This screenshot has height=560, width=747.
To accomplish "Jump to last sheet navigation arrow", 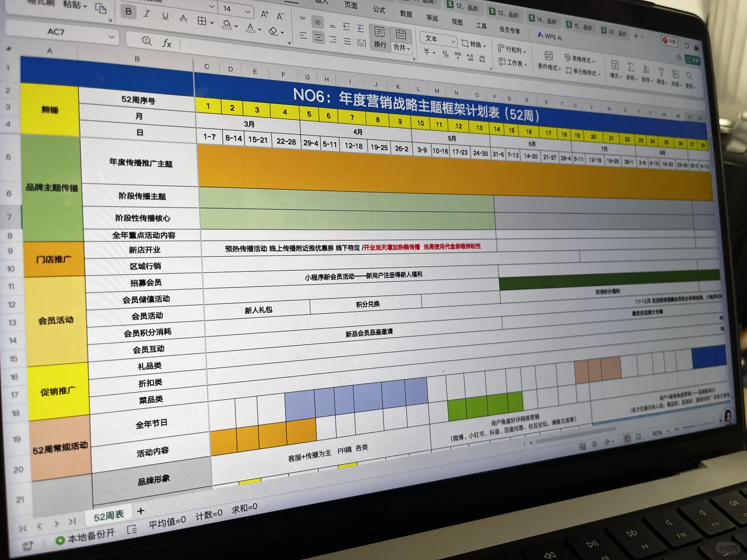I will (x=72, y=521).
